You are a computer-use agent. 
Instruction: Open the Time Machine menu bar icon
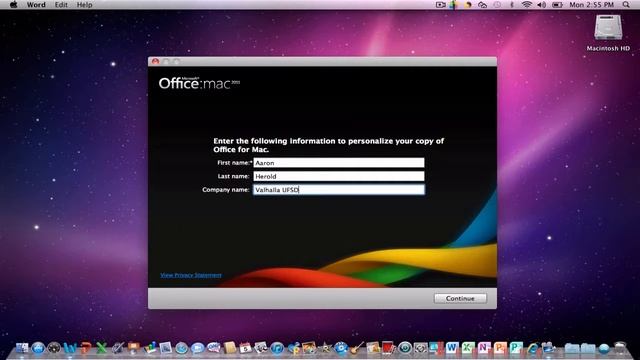497,5
